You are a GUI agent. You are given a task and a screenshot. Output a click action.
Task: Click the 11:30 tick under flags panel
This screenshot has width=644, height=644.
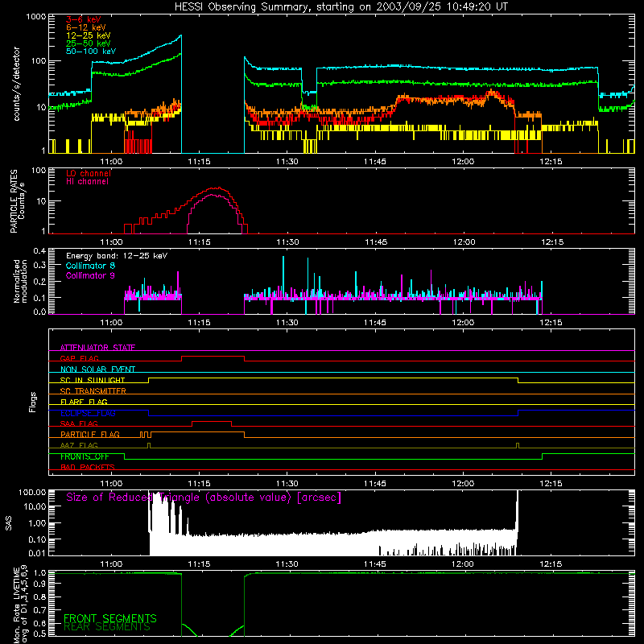click(287, 484)
